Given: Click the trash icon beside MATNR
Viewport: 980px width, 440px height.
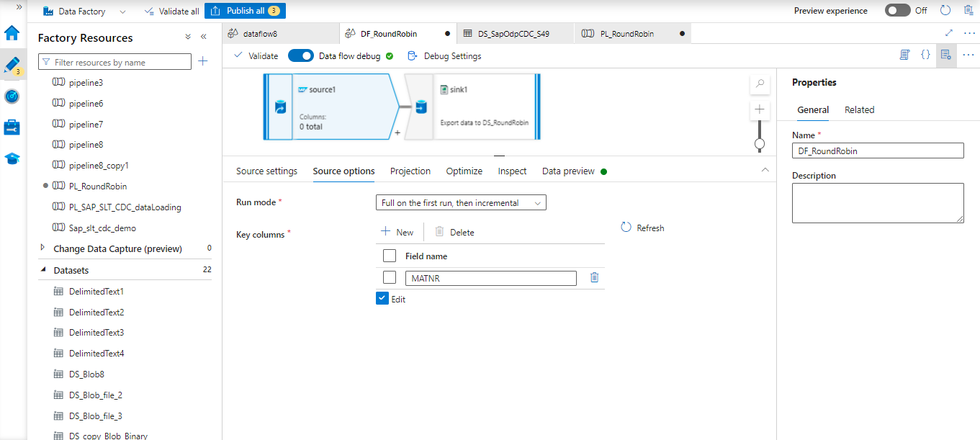Looking at the screenshot, I should point(594,277).
